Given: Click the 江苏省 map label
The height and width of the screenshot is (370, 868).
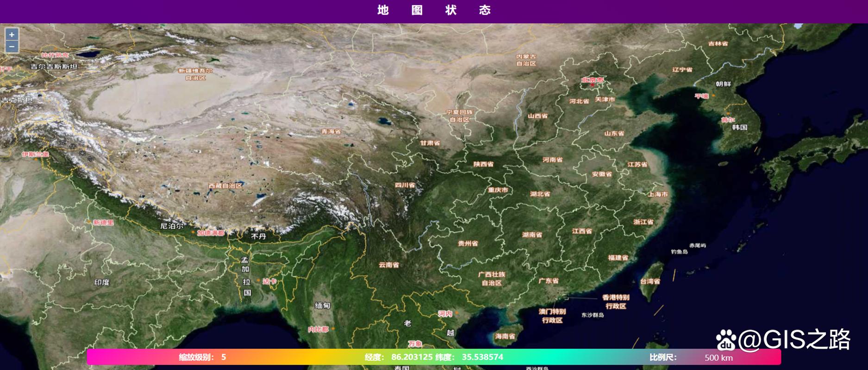Looking at the screenshot, I should [x=637, y=165].
